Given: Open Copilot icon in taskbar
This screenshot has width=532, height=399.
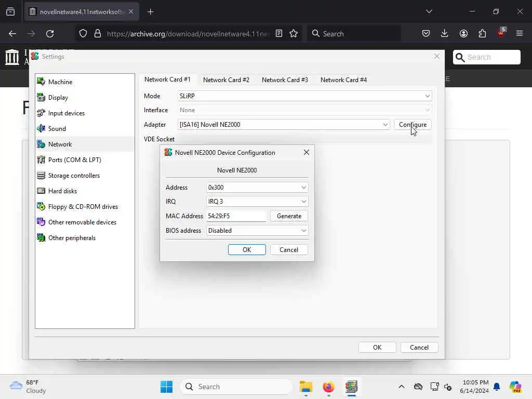Looking at the screenshot, I should point(515,387).
